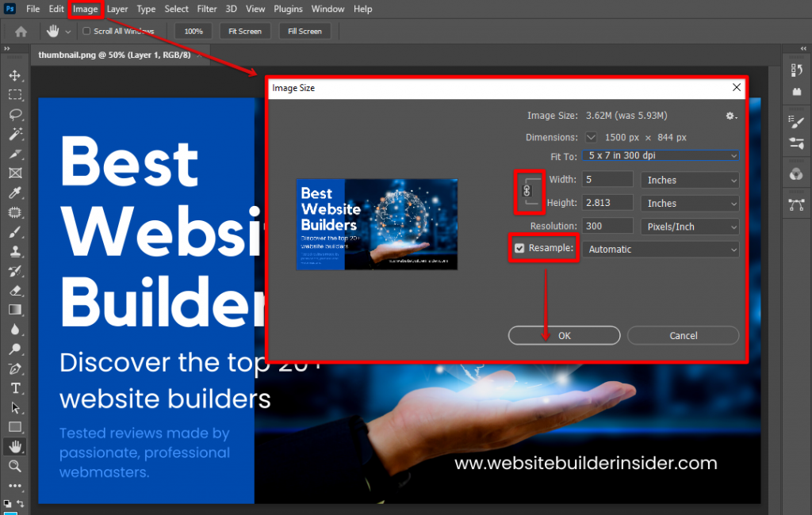812x515 pixels.
Task: Select the Brush tool
Action: (x=14, y=232)
